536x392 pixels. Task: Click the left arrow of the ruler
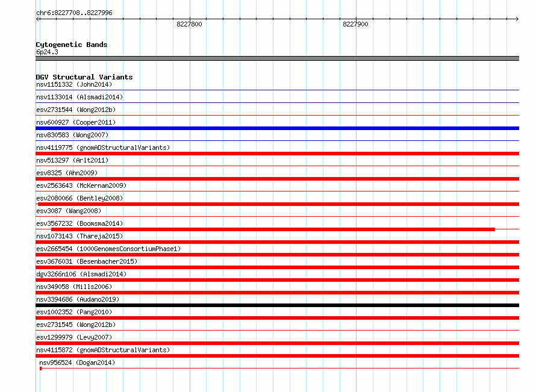pos(38,19)
